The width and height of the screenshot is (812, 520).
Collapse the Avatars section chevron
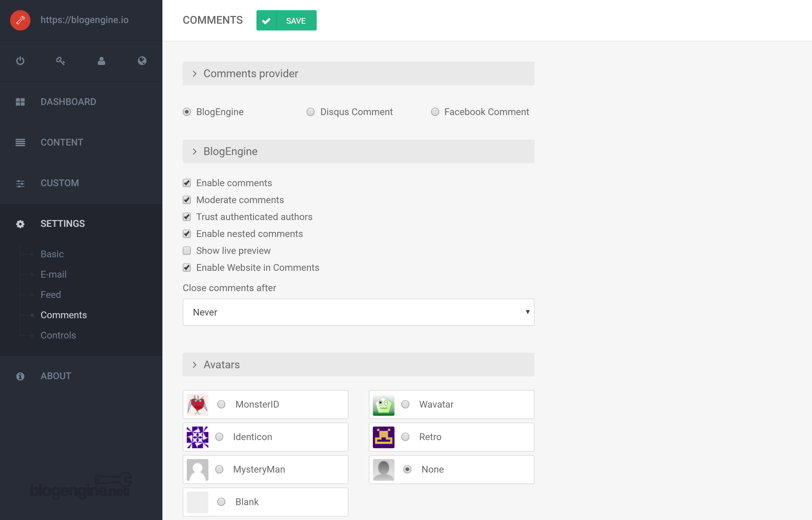tap(195, 365)
